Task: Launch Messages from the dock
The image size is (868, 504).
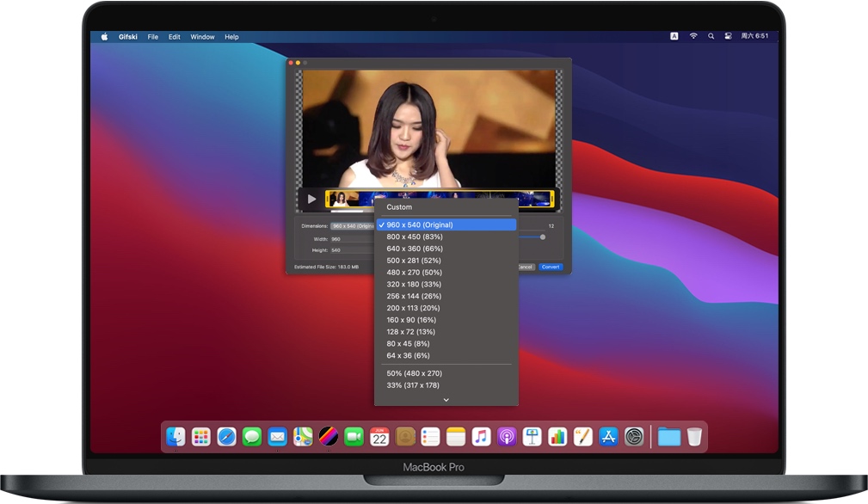Action: pyautogui.click(x=251, y=437)
